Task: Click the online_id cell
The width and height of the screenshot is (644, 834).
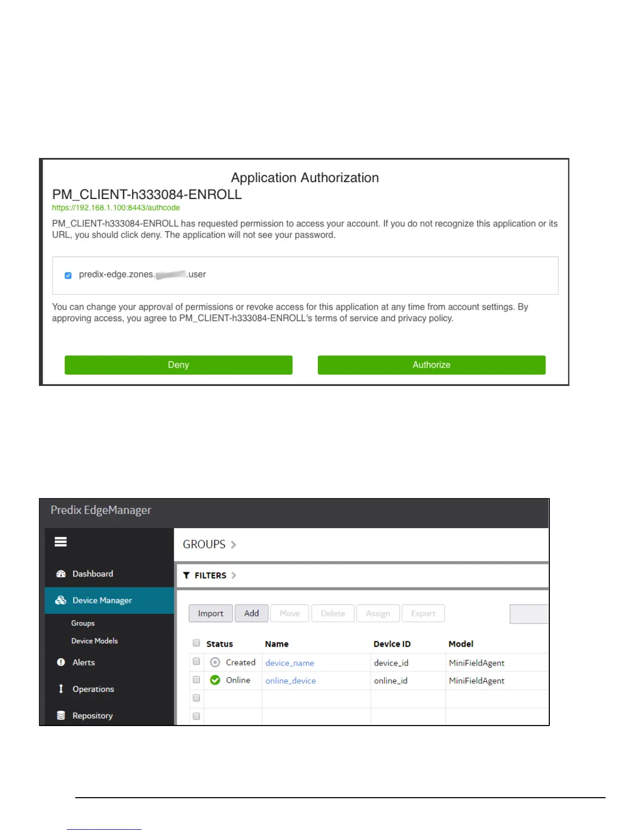Action: (x=390, y=681)
